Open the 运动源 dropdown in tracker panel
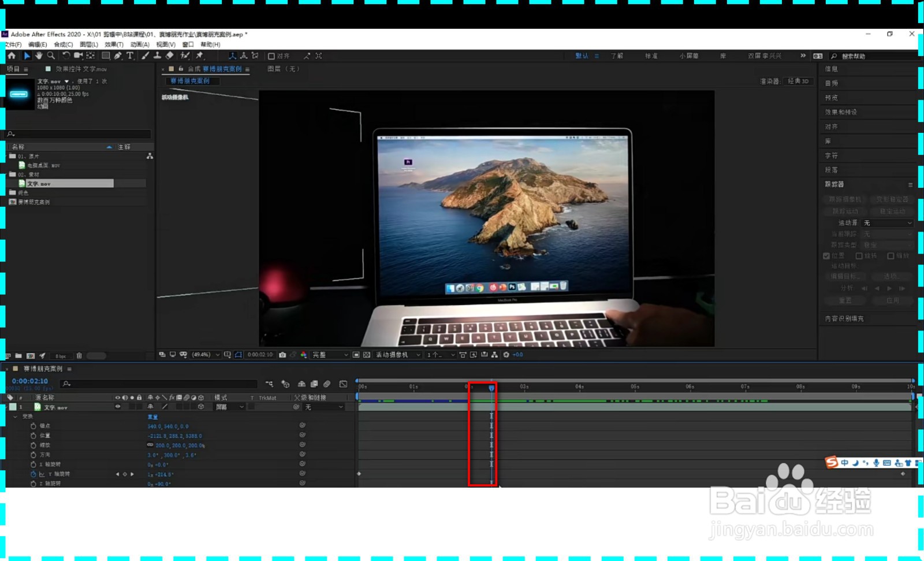924x561 pixels. tap(888, 223)
